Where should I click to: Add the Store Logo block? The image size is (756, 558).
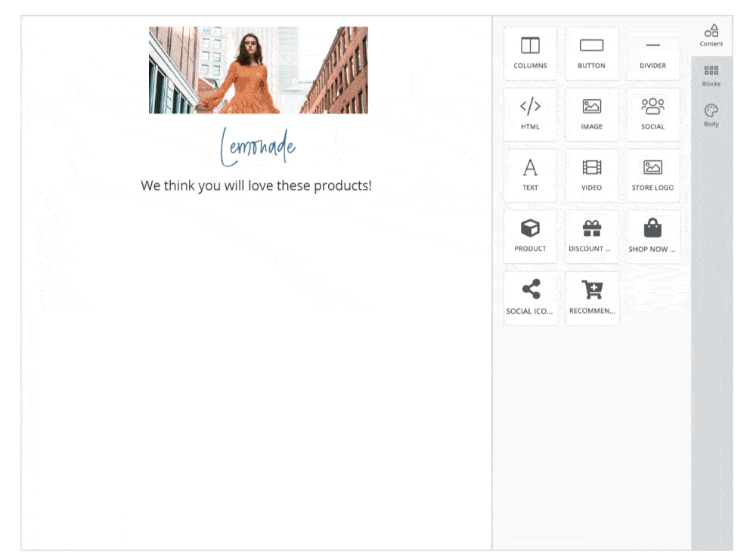click(652, 175)
